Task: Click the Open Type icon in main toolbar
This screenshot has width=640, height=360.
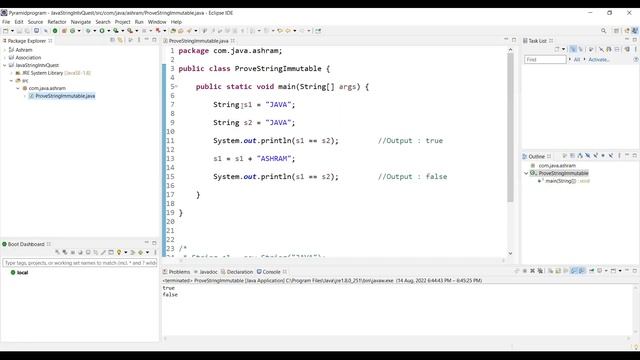Action: (x=173, y=31)
